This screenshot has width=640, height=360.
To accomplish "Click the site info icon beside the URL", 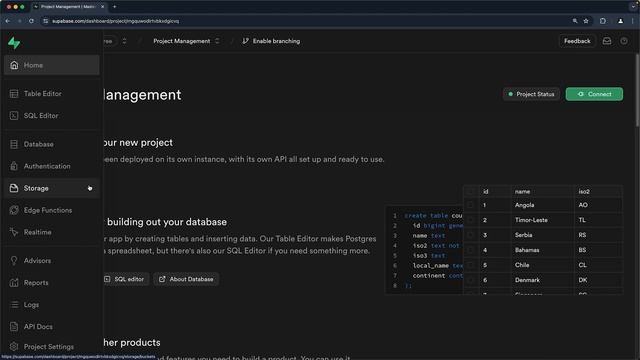I will click(46, 21).
